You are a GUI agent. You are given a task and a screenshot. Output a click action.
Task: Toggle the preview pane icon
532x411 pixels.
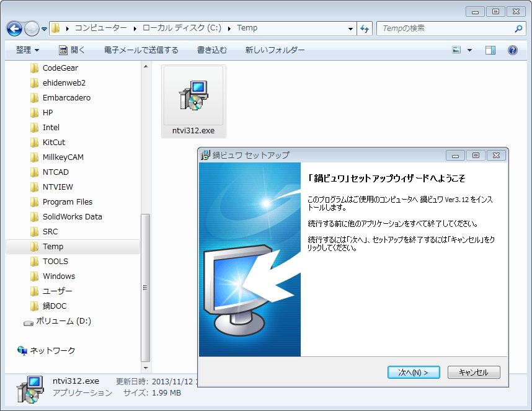tap(490, 50)
